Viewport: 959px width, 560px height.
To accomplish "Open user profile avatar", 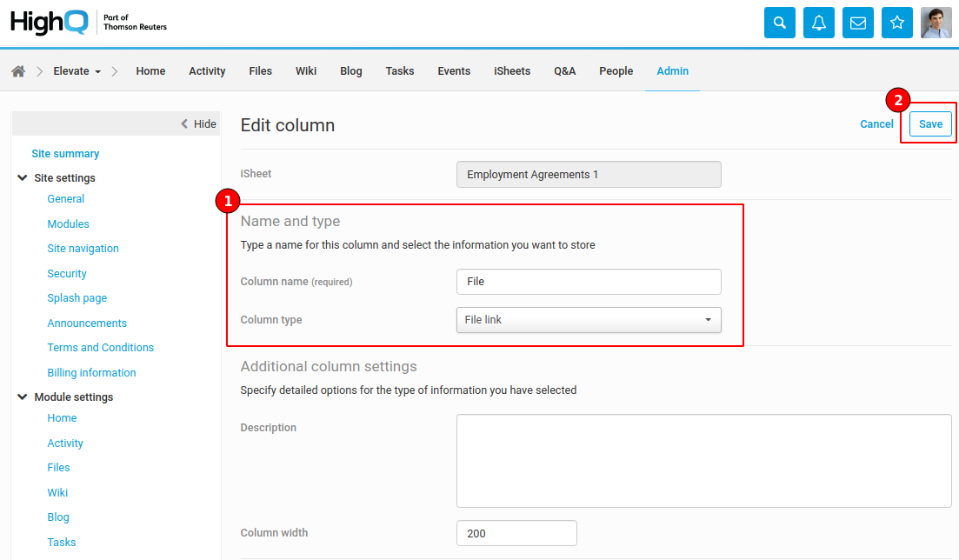I will (x=936, y=23).
